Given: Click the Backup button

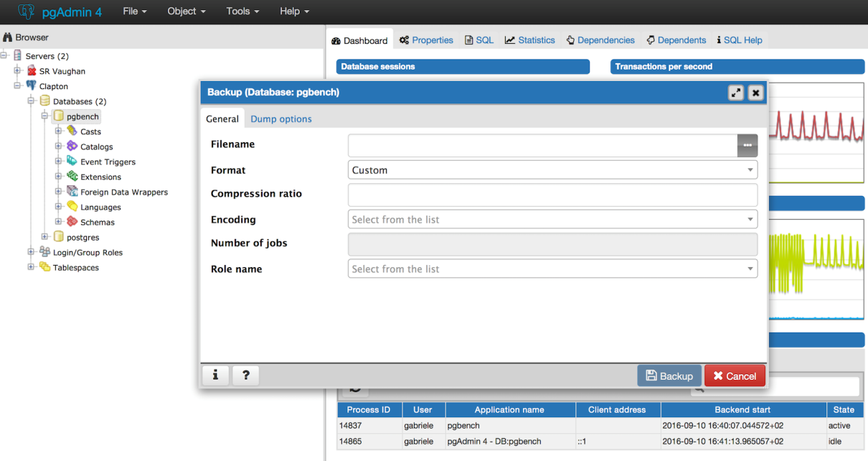Looking at the screenshot, I should 669,376.
